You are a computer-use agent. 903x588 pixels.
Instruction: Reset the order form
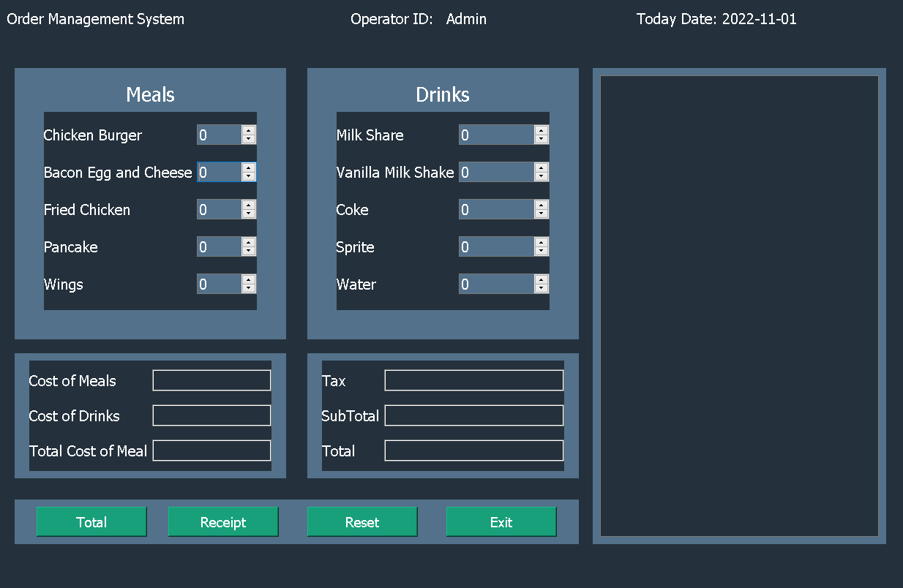click(x=362, y=521)
